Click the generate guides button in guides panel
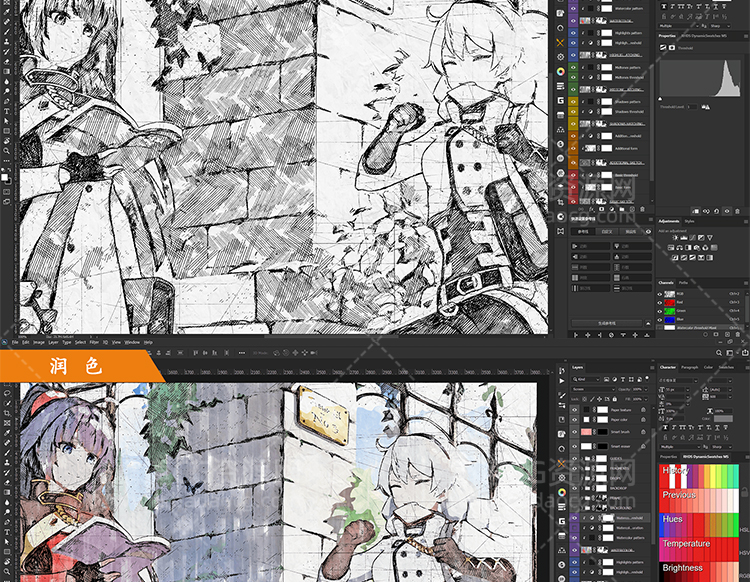 [x=607, y=323]
